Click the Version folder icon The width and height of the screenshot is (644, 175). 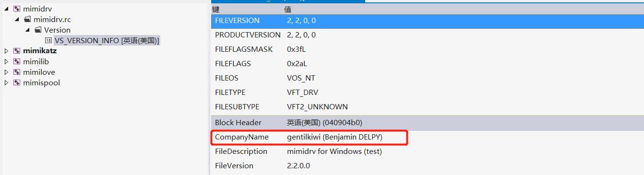point(38,30)
